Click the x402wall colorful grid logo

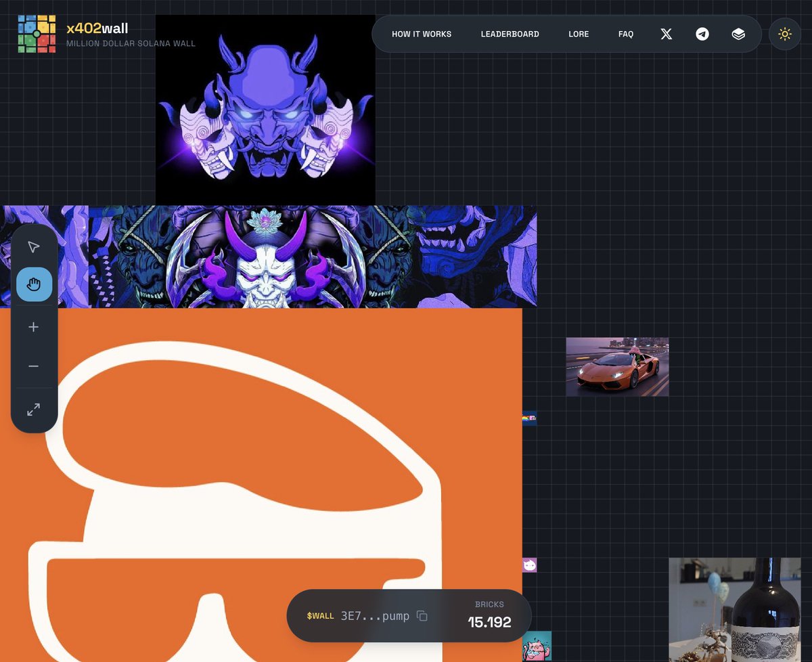click(x=37, y=34)
